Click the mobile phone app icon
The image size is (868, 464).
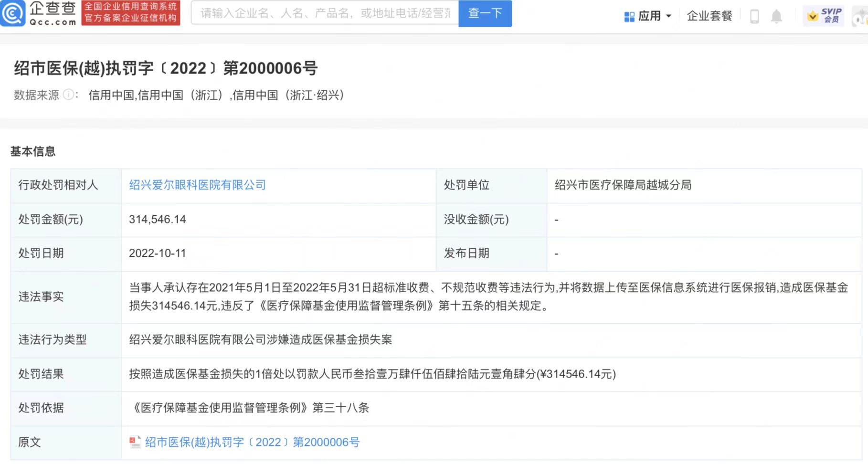(754, 17)
